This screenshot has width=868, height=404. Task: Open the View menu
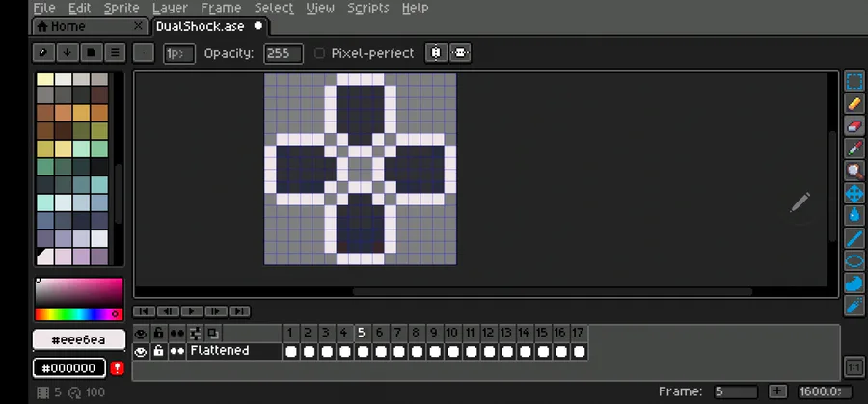[320, 8]
